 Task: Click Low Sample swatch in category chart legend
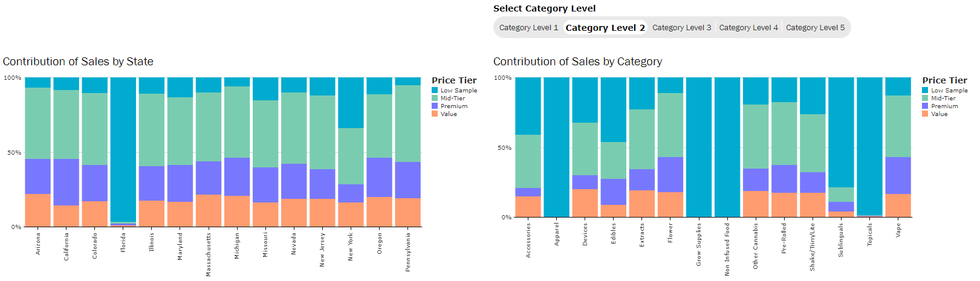click(x=925, y=91)
